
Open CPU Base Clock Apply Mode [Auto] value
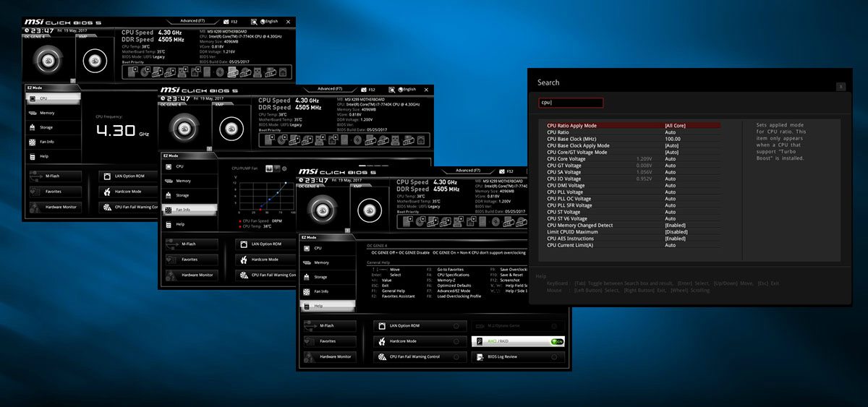[x=672, y=145]
